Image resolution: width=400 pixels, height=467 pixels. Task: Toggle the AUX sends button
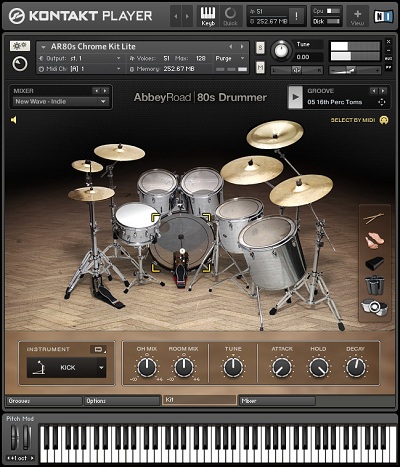tap(388, 59)
